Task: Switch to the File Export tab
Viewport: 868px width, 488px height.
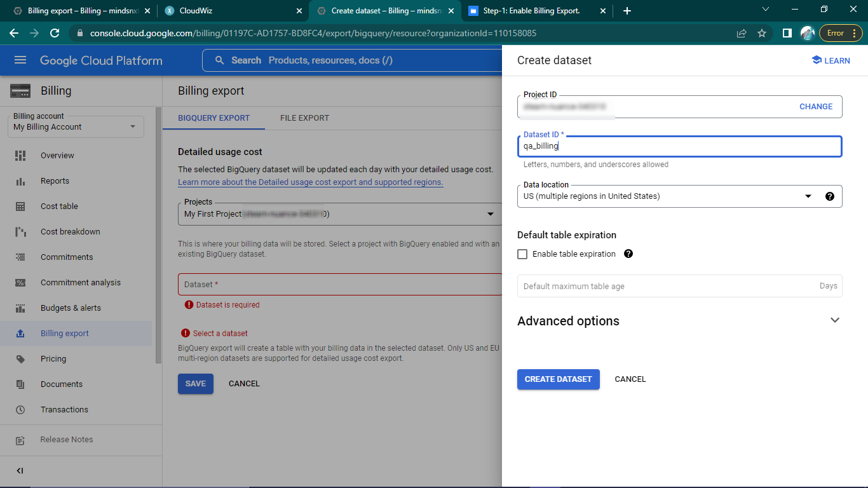Action: tap(304, 118)
